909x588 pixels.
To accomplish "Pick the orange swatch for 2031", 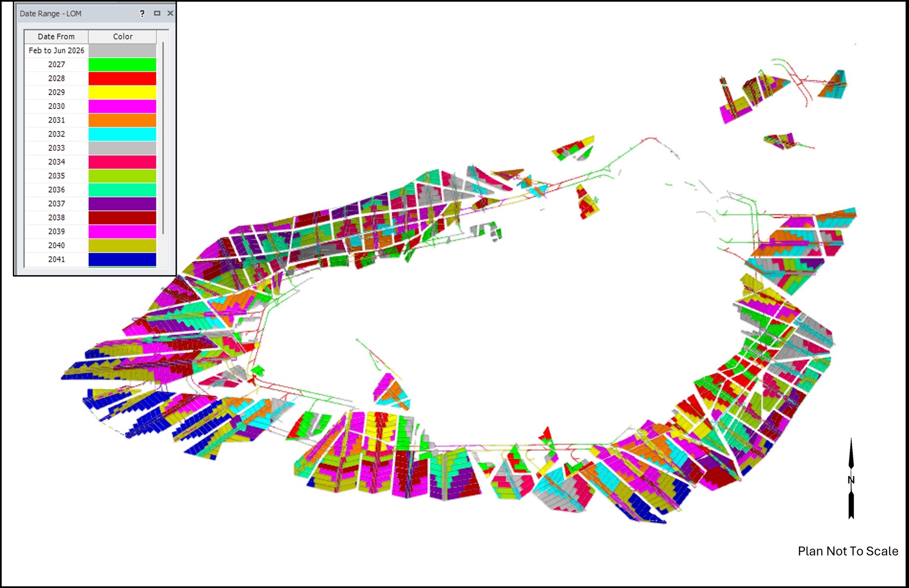I will pos(122,120).
